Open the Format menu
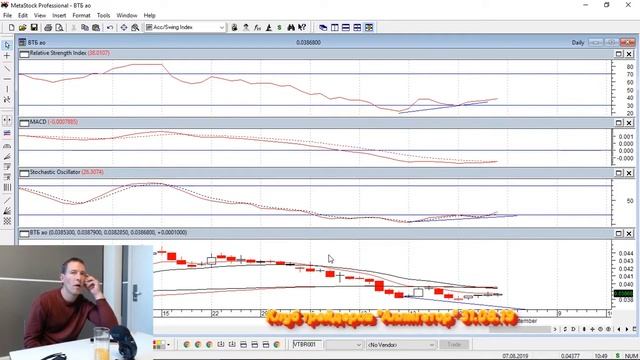 (x=81, y=15)
